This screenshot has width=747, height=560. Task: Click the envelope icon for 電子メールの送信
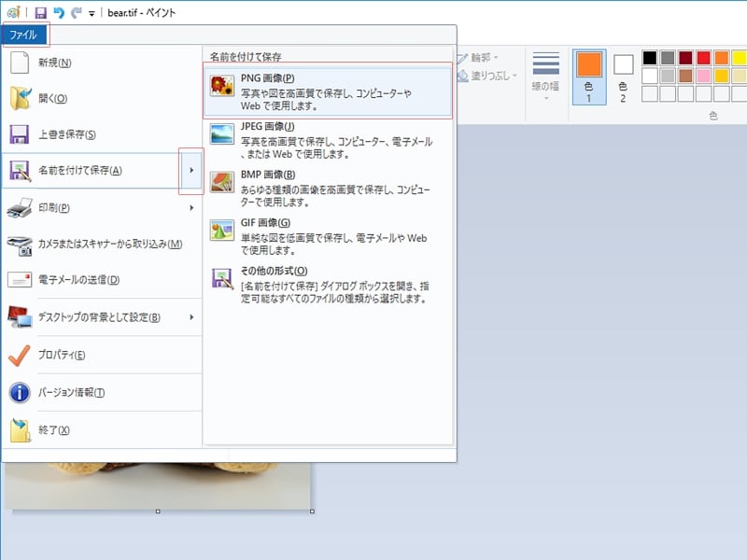coord(20,280)
